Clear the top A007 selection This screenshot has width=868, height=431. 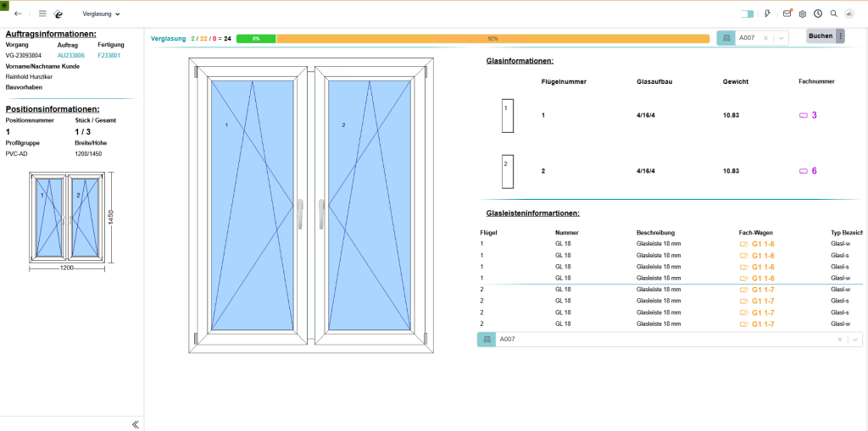765,38
